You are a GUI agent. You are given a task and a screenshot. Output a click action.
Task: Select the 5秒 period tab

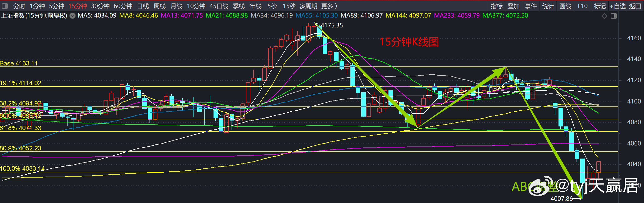272,6
